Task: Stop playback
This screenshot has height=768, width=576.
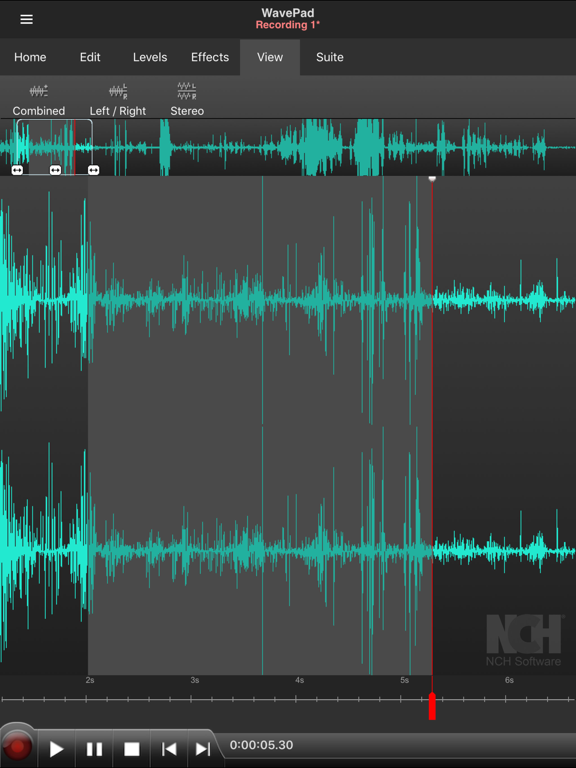Action: click(x=132, y=749)
